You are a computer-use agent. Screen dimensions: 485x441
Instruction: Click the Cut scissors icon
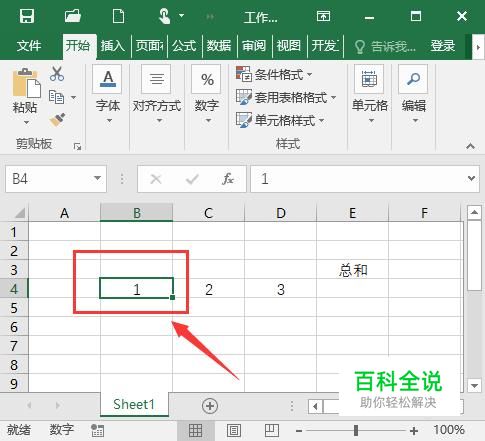tap(57, 74)
